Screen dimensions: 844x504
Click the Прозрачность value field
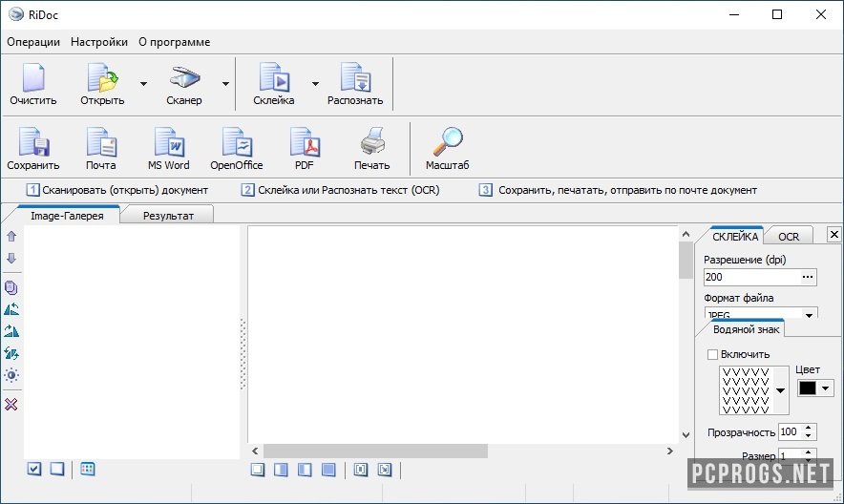(x=790, y=432)
